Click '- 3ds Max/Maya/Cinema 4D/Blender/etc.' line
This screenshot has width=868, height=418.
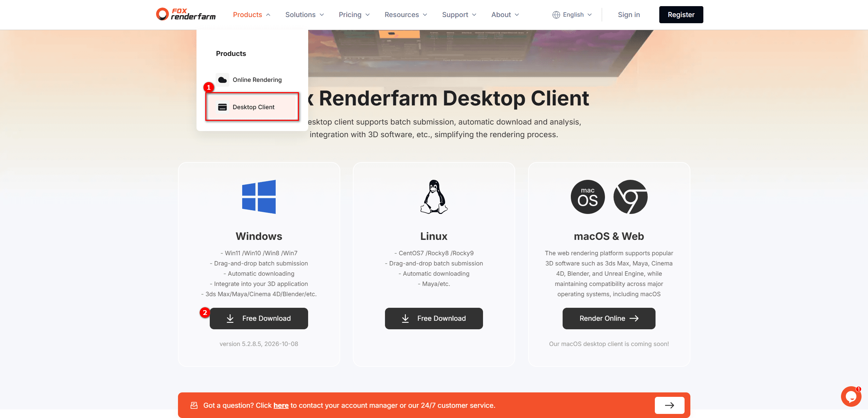[x=259, y=294]
